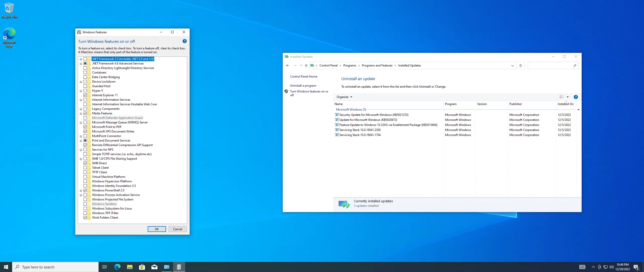The width and height of the screenshot is (644, 272).
Task: Check Windows Subsystem for Linux
Action: (85, 209)
